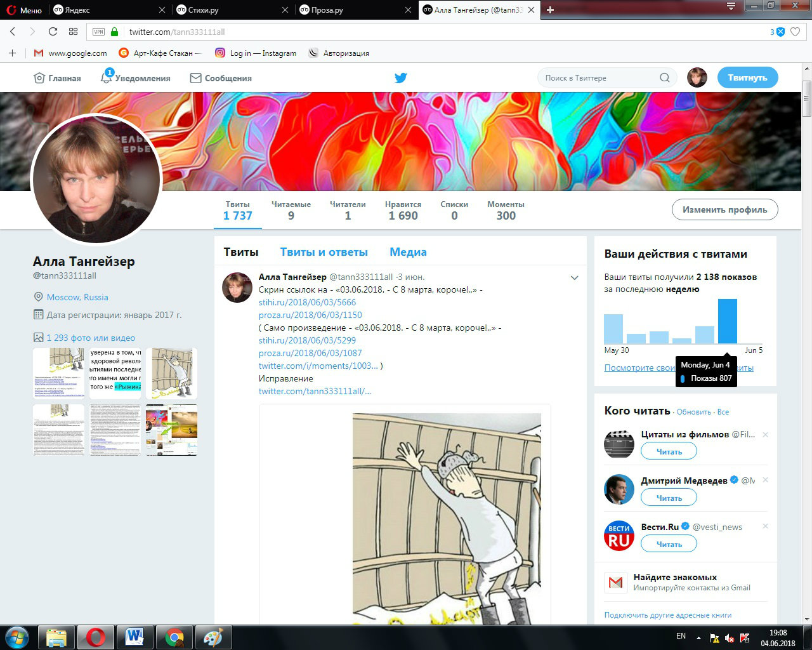
Task: Open the Читатели 1 stat
Action: (x=348, y=211)
